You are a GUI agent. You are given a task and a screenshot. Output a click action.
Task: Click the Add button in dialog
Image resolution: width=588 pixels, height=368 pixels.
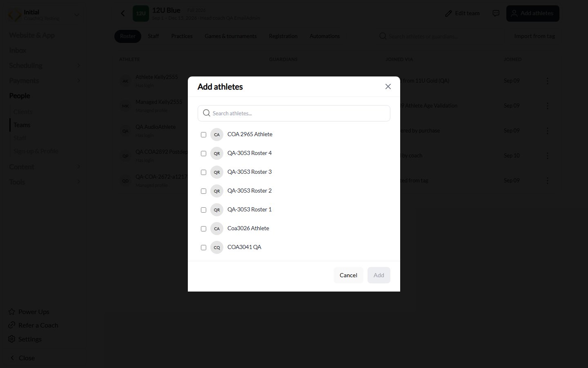point(379,275)
